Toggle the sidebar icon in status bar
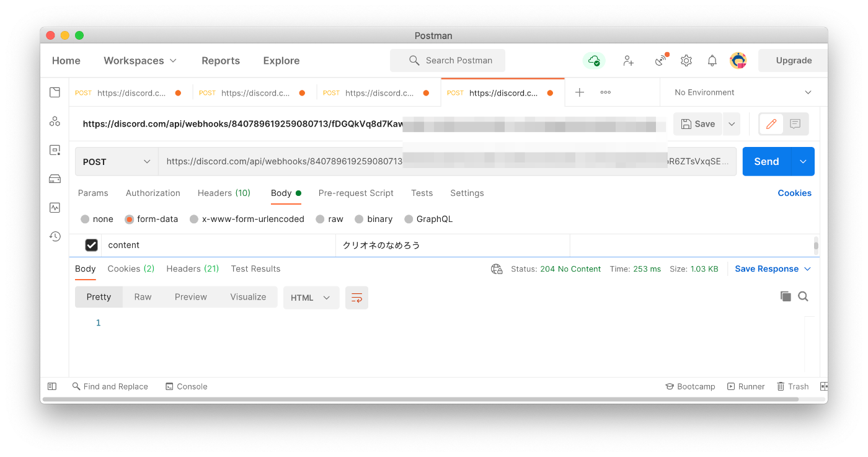The image size is (868, 457). (x=52, y=386)
